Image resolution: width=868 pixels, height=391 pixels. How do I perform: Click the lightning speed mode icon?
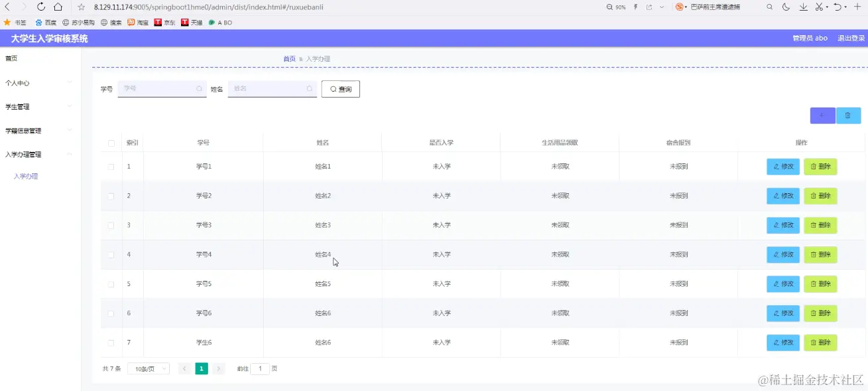[636, 7]
